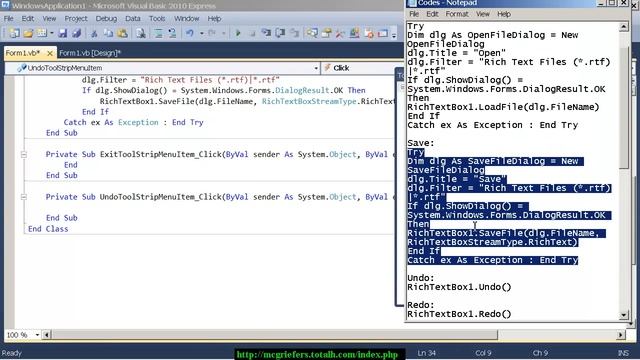Open the Notepad Help menu

pos(504,14)
